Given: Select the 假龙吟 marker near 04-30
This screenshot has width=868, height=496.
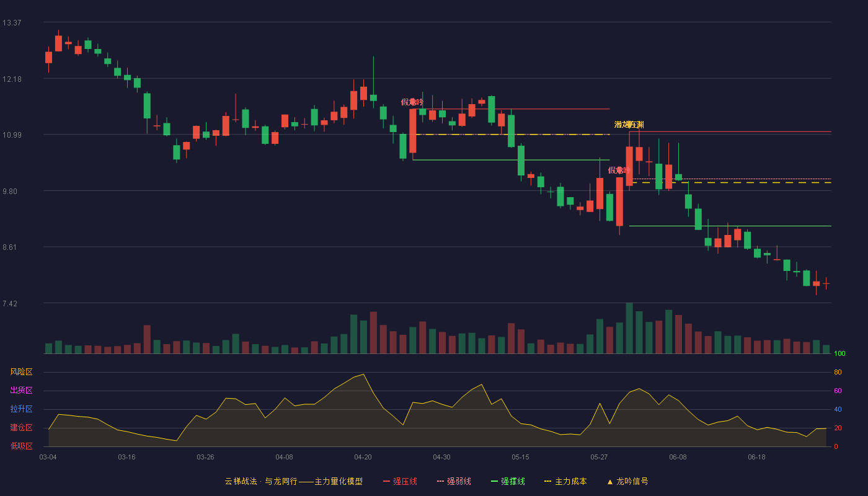Looking at the screenshot, I should tap(412, 102).
